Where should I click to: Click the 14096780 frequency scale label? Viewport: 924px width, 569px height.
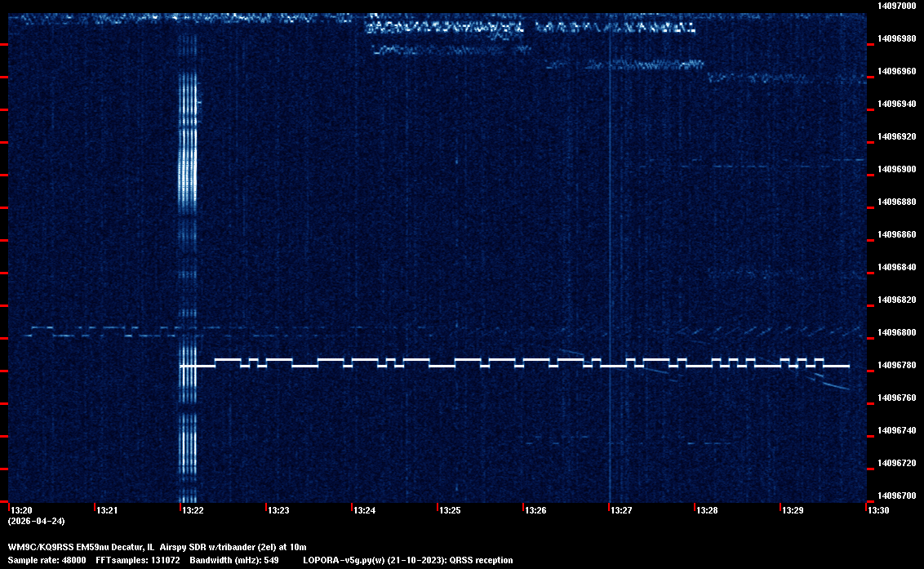896,365
